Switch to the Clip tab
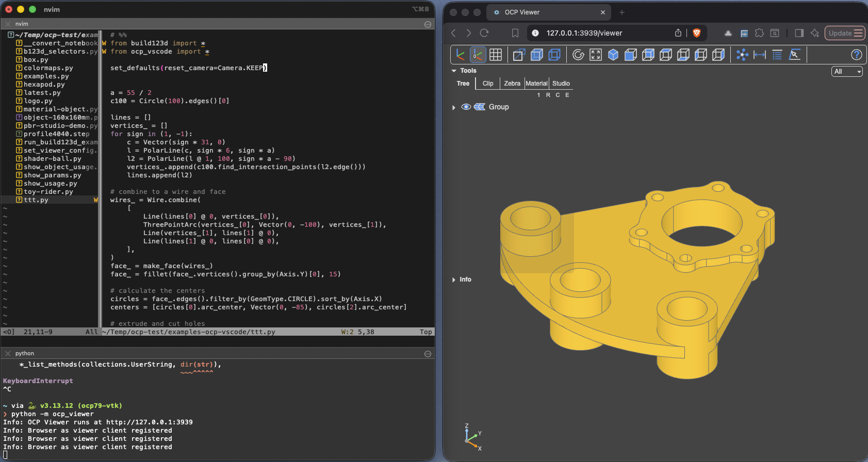The height and width of the screenshot is (462, 868). pos(488,84)
